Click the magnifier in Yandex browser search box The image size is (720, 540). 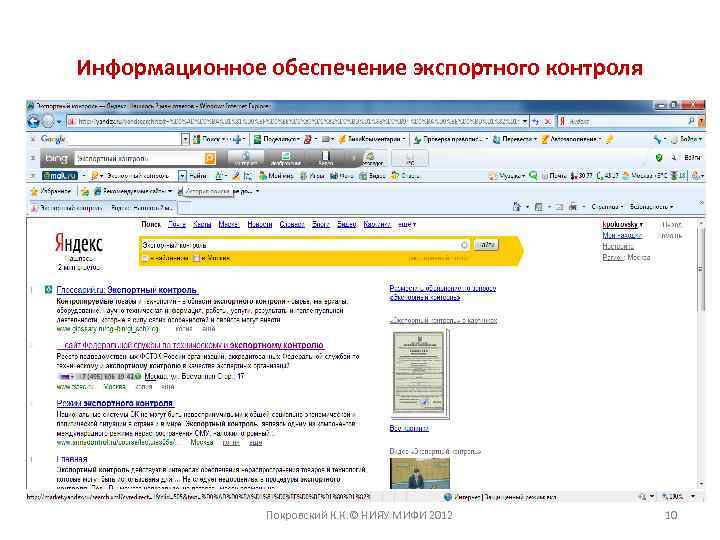coord(691,121)
